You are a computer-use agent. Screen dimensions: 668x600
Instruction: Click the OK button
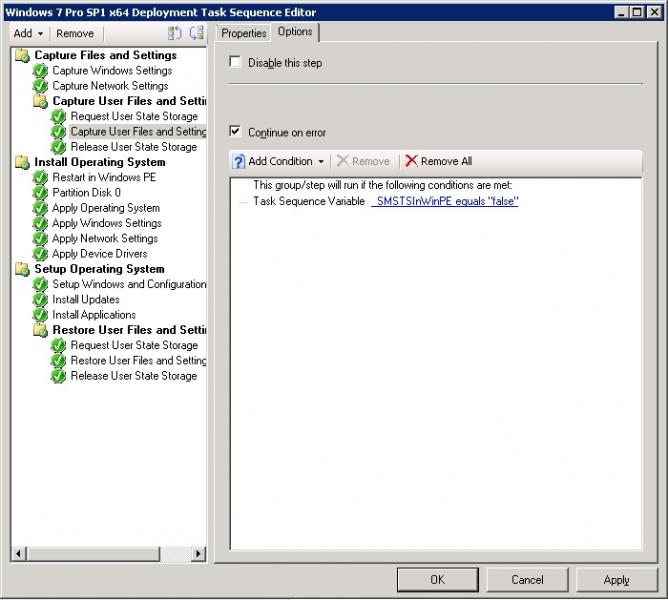437,580
